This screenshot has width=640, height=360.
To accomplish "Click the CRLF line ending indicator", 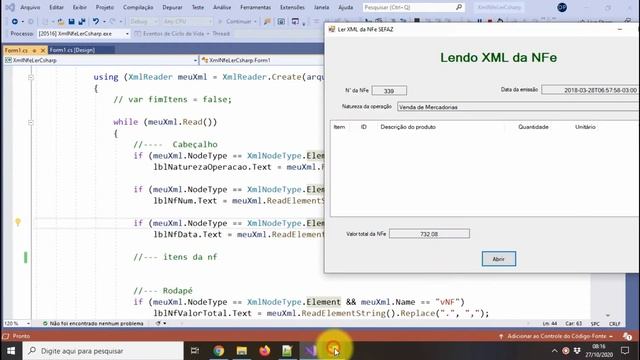I will 615,324.
